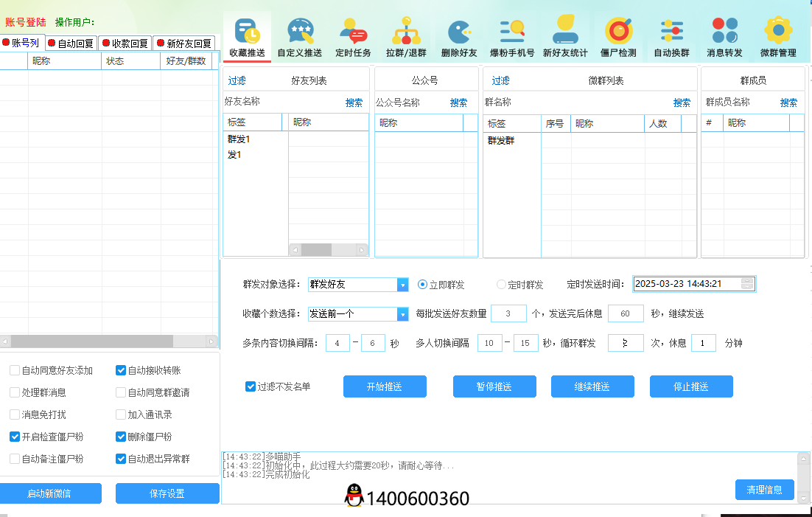The image size is (812, 517).
Task: Enable 自动同意好友添加 checkbox
Action: (x=15, y=370)
